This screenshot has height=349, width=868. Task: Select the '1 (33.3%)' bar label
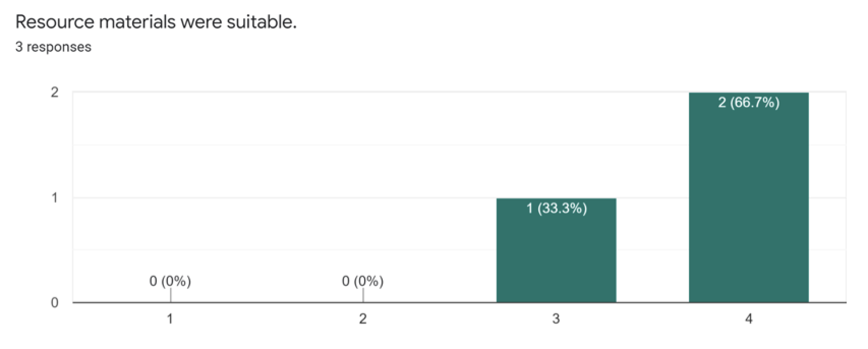[556, 208]
